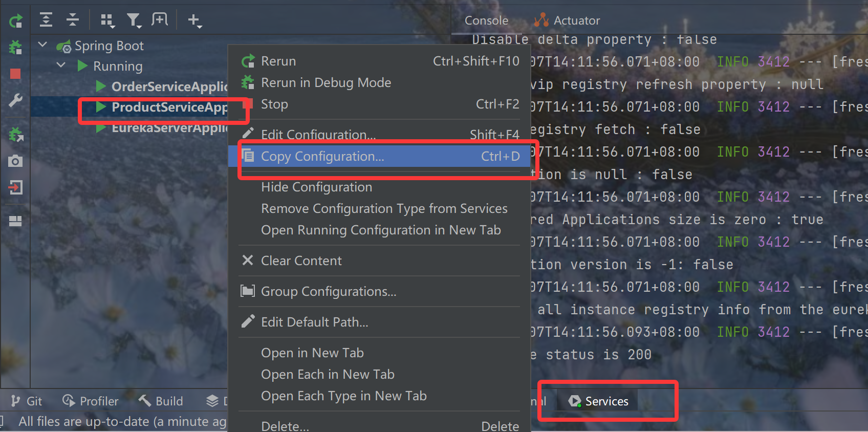Collapse the Spring Boot tree node

pos(42,45)
